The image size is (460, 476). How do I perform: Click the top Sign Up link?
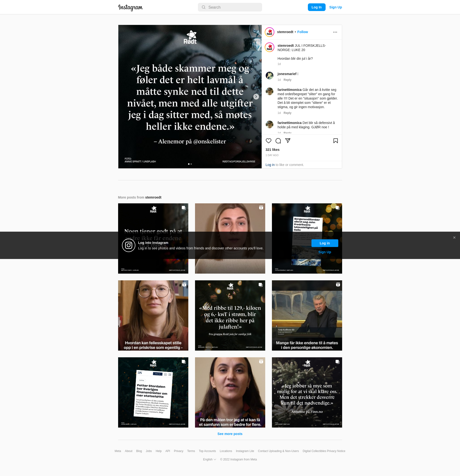(335, 7)
